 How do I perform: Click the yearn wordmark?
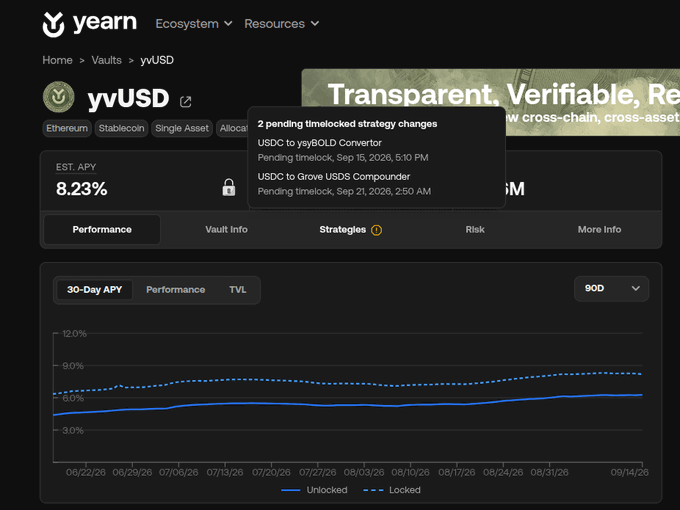[105, 22]
